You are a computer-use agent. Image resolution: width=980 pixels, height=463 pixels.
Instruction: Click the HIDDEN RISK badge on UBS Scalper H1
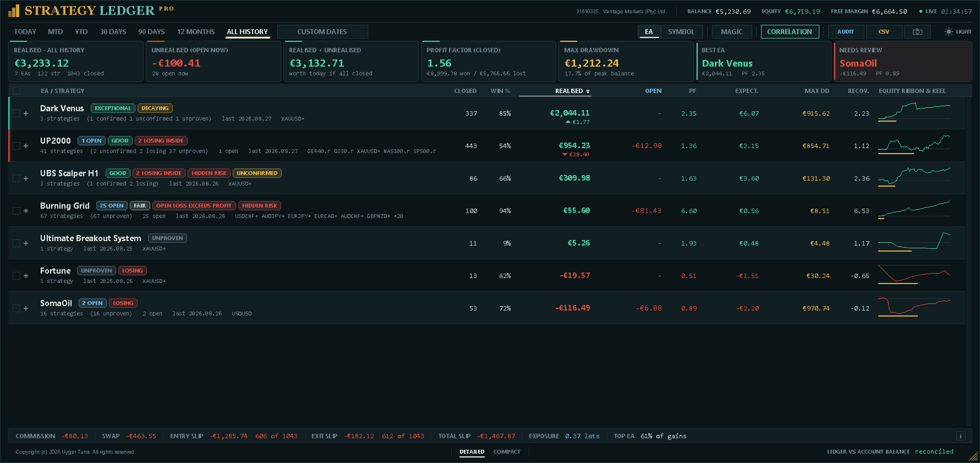(x=209, y=173)
